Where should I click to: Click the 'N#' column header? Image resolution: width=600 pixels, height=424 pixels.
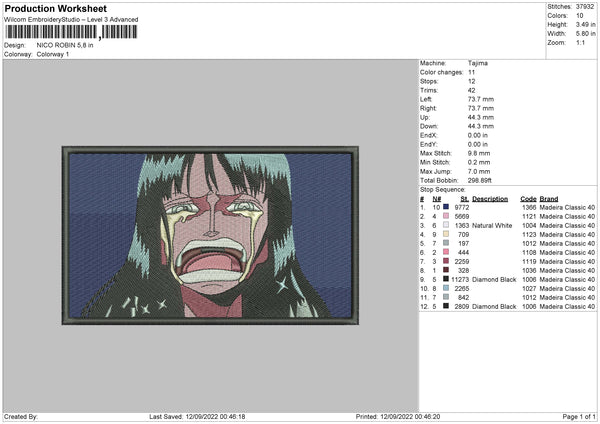pyautogui.click(x=437, y=199)
